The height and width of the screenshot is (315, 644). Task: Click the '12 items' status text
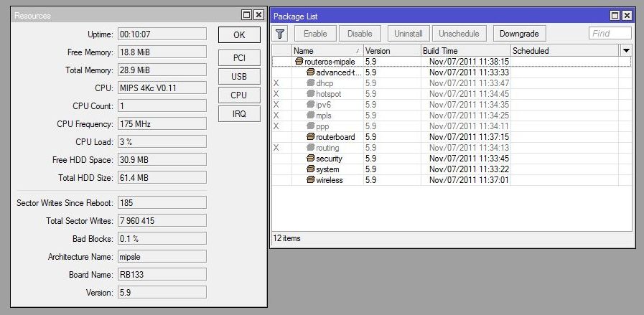click(x=286, y=238)
